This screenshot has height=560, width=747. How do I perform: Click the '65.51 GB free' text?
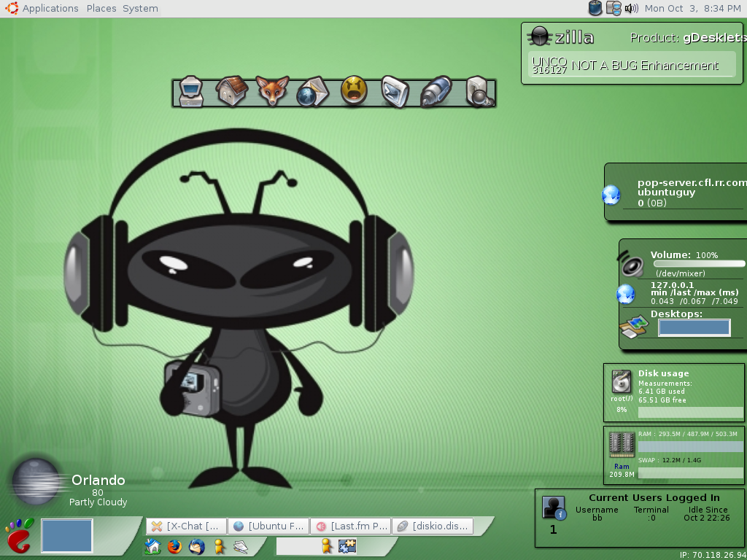662,400
